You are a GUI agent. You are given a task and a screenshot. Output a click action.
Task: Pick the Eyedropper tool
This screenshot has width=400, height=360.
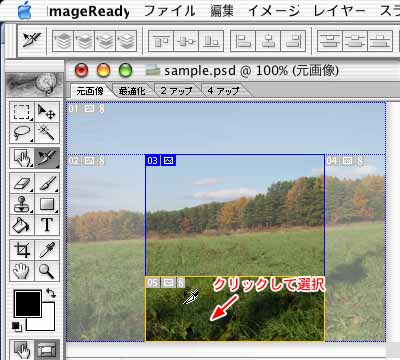tap(47, 250)
